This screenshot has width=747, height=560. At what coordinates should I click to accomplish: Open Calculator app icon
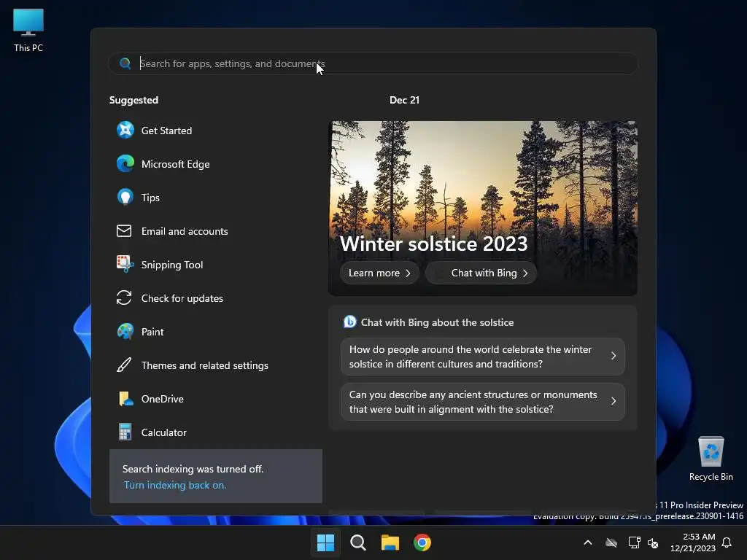click(125, 432)
